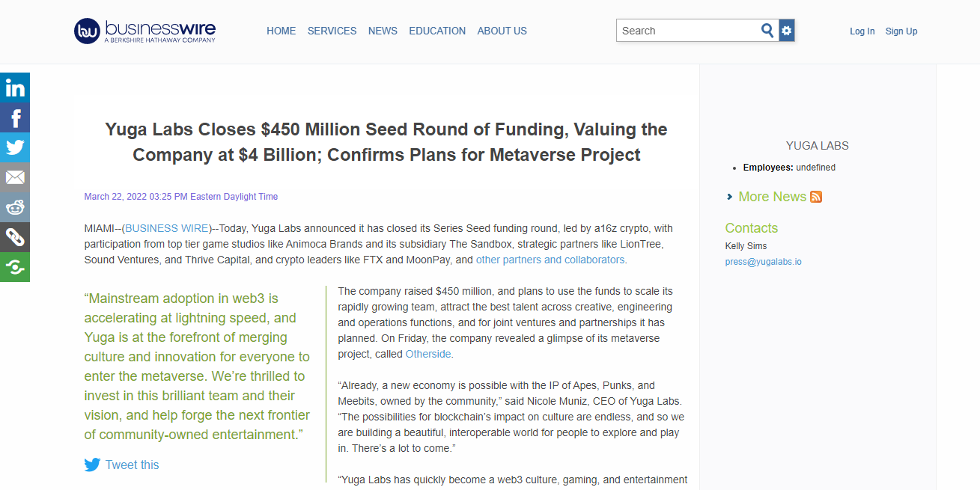The height and width of the screenshot is (490, 980).
Task: Open the Otherside link
Action: (428, 354)
